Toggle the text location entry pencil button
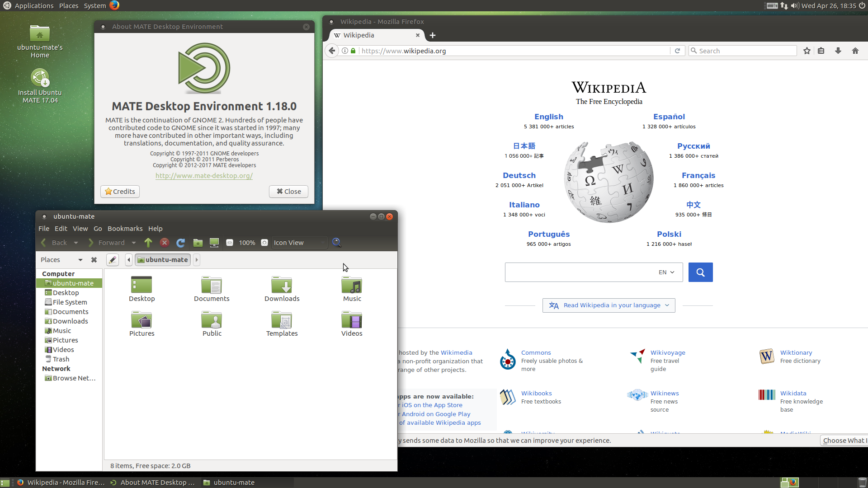This screenshot has width=868, height=488. pyautogui.click(x=113, y=260)
